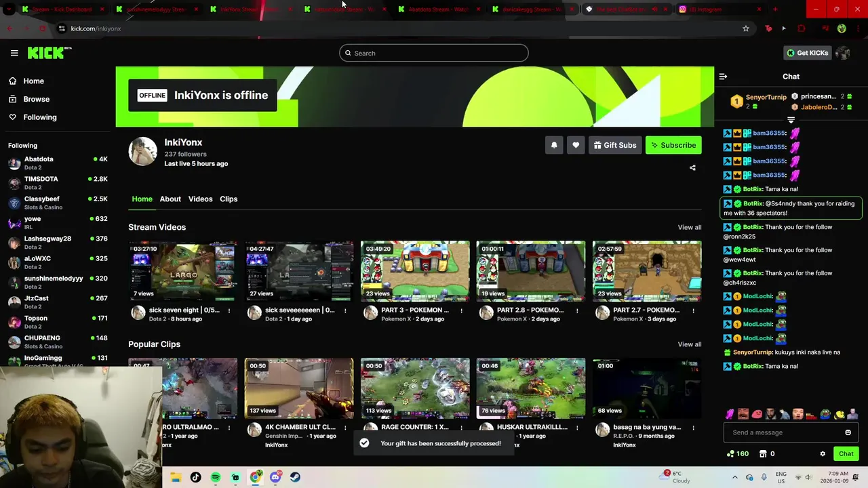Open the weather widget showing 6°C Cloudy
Viewport: 868px width, 488px height.
[x=676, y=477]
